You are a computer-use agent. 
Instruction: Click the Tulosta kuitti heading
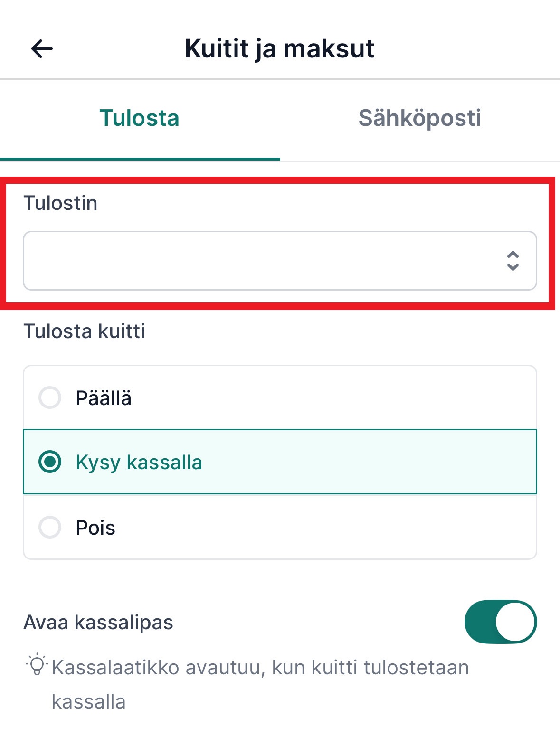[x=84, y=331]
